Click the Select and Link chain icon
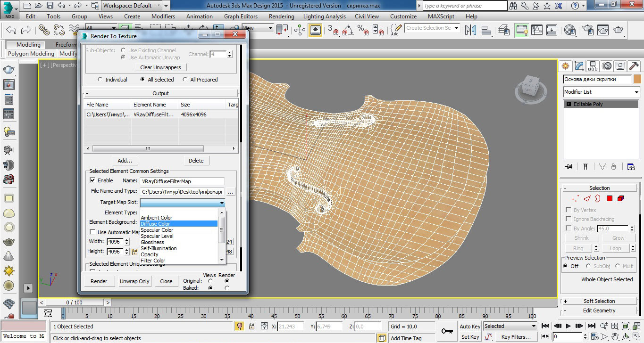The width and height of the screenshot is (644, 343). pyautogui.click(x=44, y=30)
